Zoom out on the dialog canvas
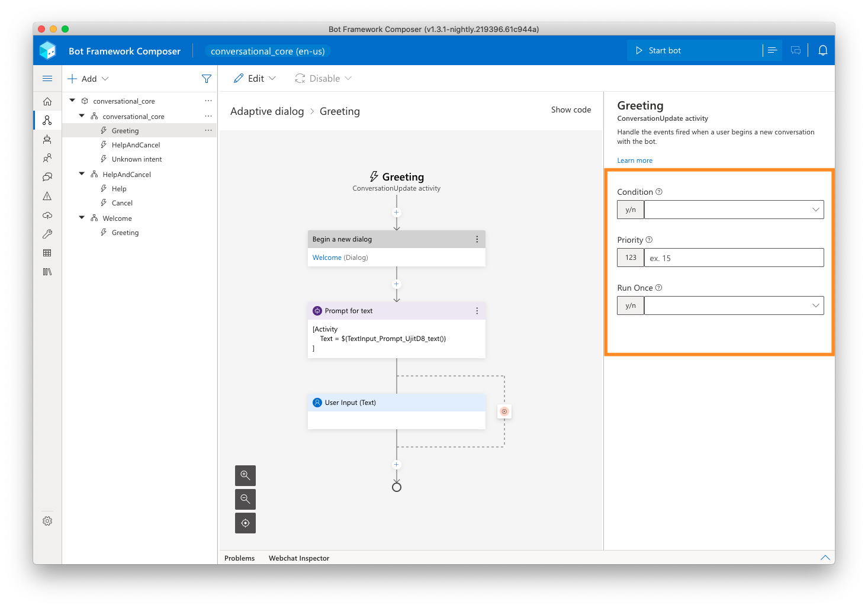This screenshot has height=608, width=868. click(x=245, y=499)
